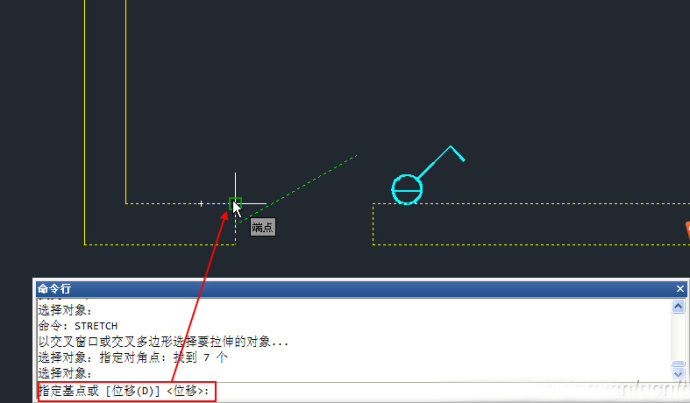Click the command history scroll down arrow
690x403 pixels.
coord(678,374)
